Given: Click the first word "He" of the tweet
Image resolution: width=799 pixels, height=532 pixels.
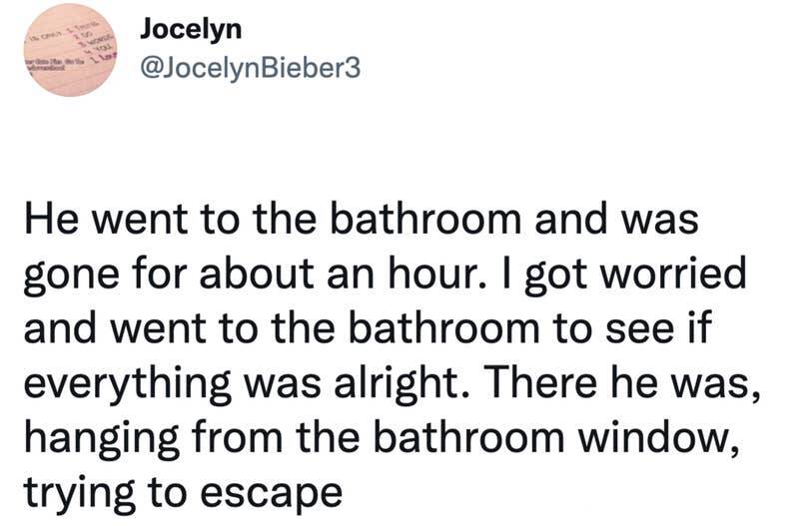Looking at the screenshot, I should click(x=45, y=220).
